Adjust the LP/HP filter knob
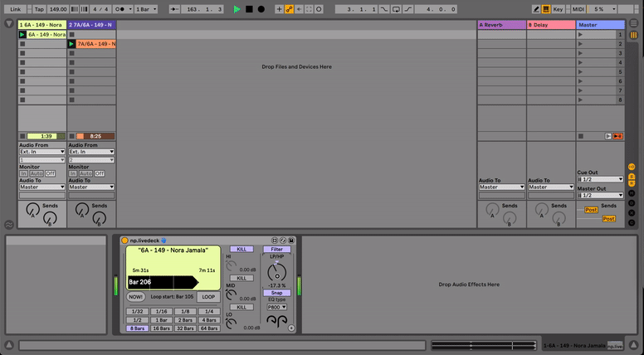The width and height of the screenshot is (644, 355). click(276, 272)
